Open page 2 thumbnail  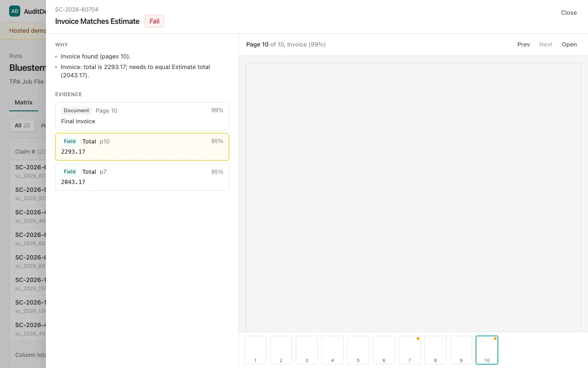point(281,350)
